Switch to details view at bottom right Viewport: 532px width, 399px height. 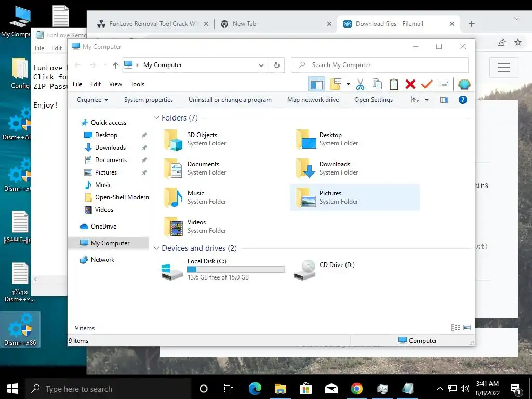pyautogui.click(x=456, y=327)
